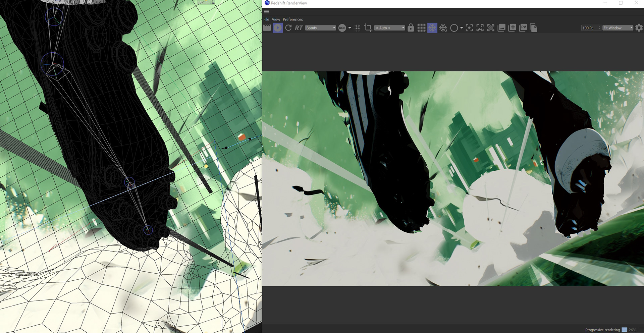Open the Fit Window dropdown
The height and width of the screenshot is (333, 644).
tap(618, 28)
